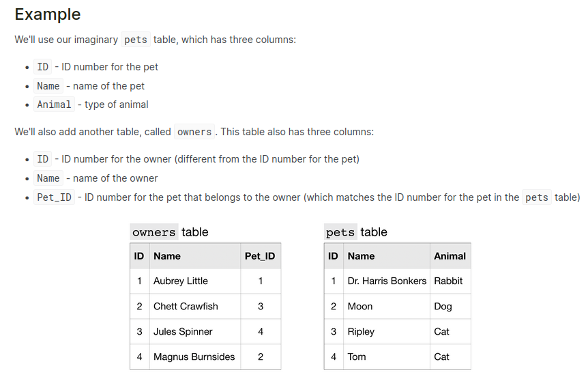
Task: Click the Name header in the pets table
Action: tap(361, 256)
